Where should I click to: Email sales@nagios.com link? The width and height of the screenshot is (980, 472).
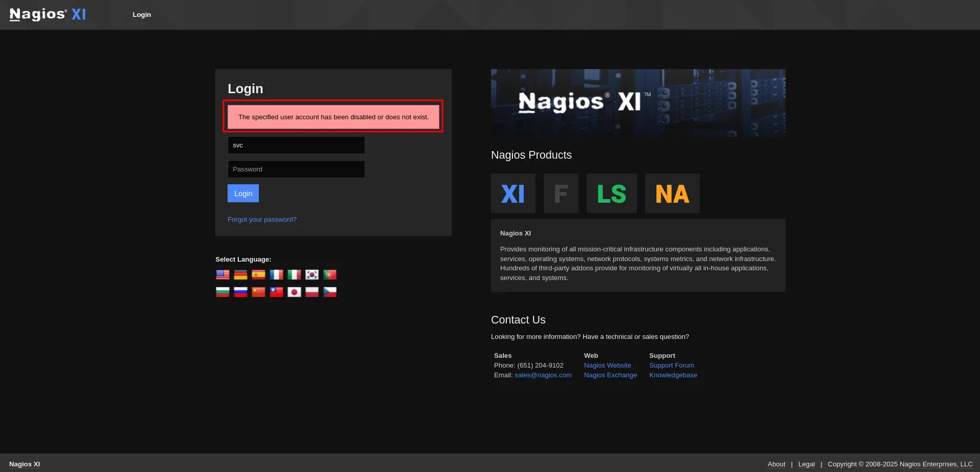(x=543, y=375)
